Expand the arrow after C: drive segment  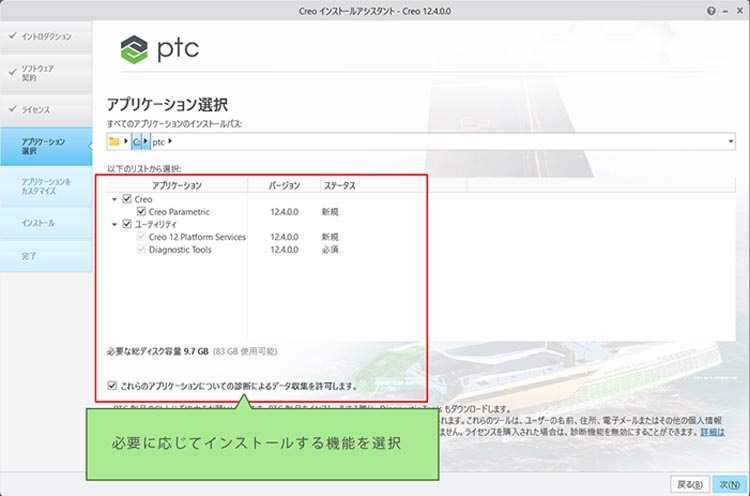tap(145, 141)
